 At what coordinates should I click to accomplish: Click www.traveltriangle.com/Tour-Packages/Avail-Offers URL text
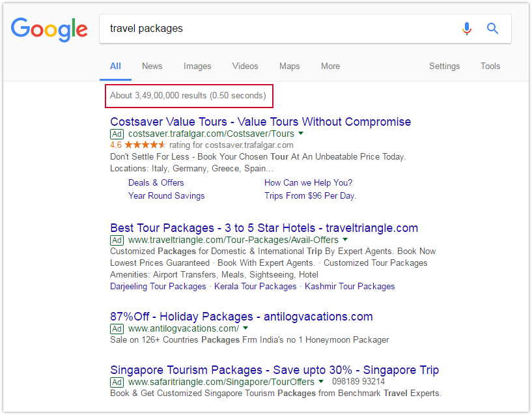(x=233, y=240)
